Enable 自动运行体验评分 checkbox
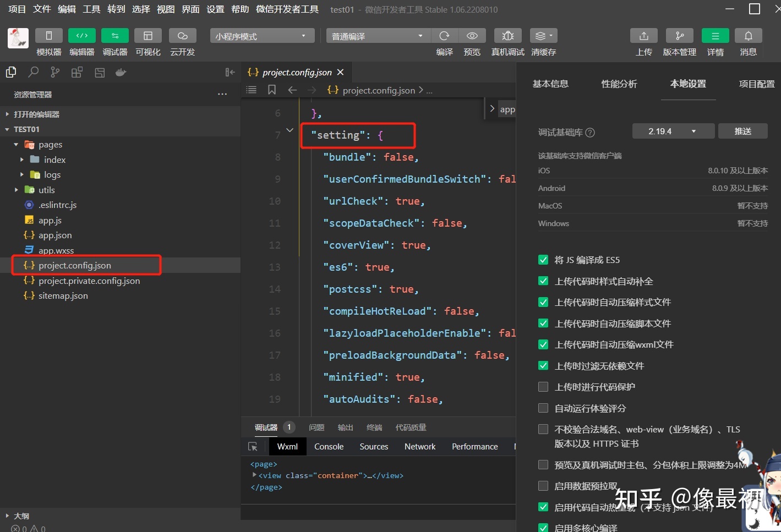This screenshot has width=781, height=532. tap(543, 408)
